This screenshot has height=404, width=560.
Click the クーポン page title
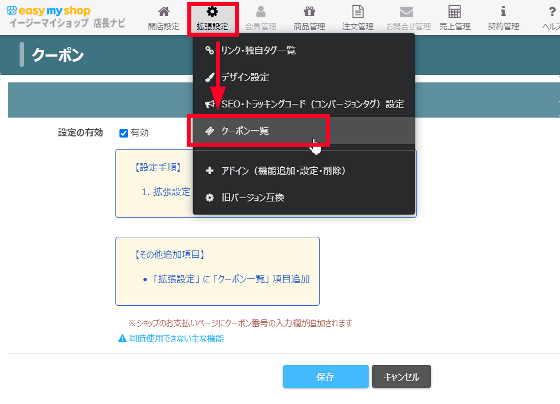tap(58, 55)
